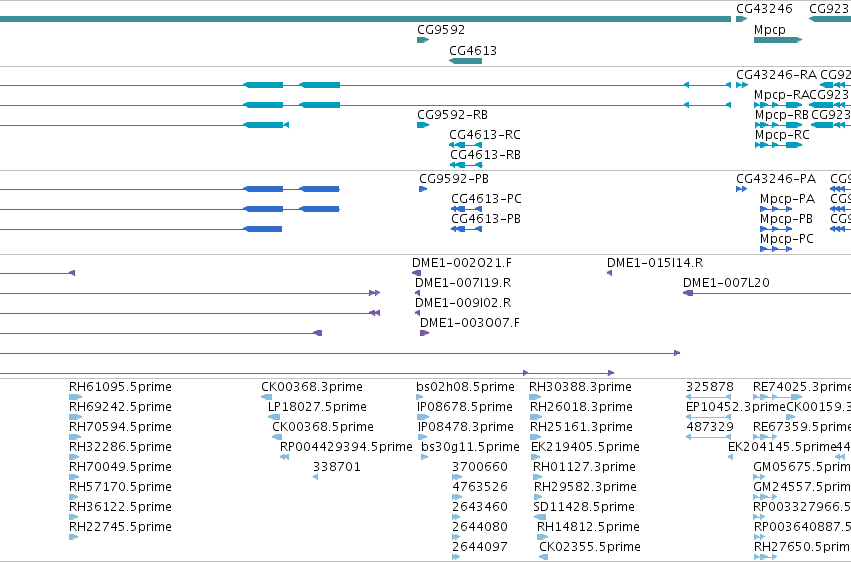The height and width of the screenshot is (562, 851).
Task: Click transcript CG43246-RA
Action: [776, 74]
